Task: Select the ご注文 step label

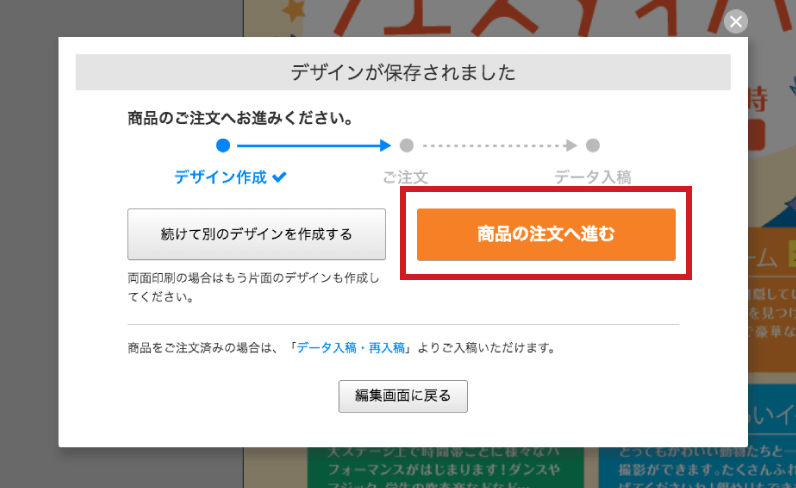Action: coord(405,177)
